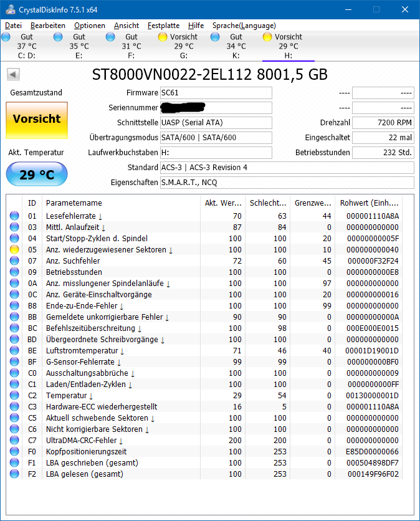
Task: Click status icon for Geräte-Einschaltvorgänge
Action: pos(14,294)
